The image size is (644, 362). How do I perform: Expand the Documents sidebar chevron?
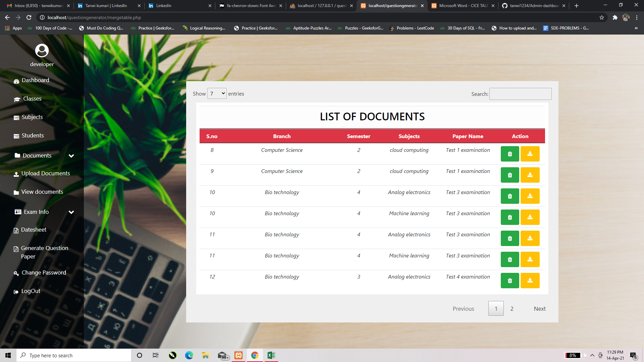click(x=71, y=156)
